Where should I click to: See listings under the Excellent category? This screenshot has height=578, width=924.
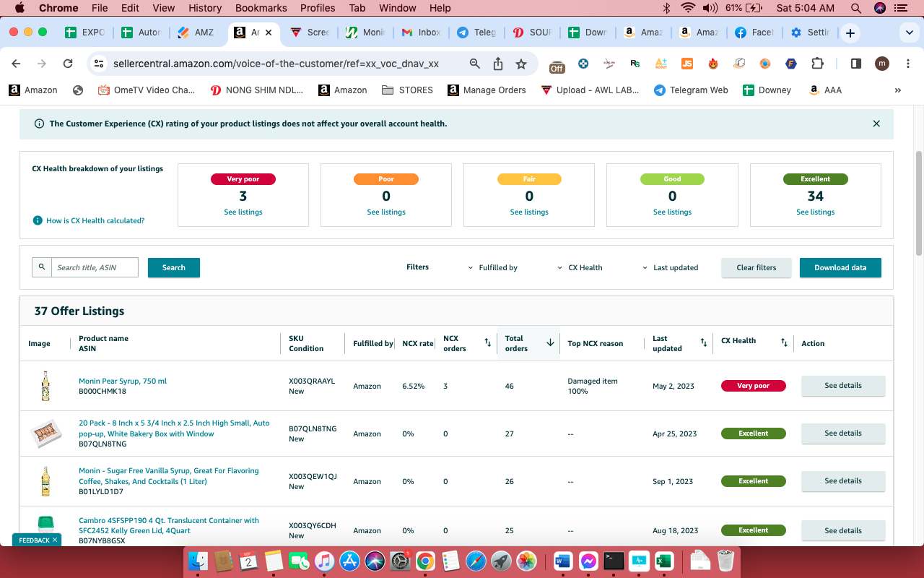(x=816, y=212)
